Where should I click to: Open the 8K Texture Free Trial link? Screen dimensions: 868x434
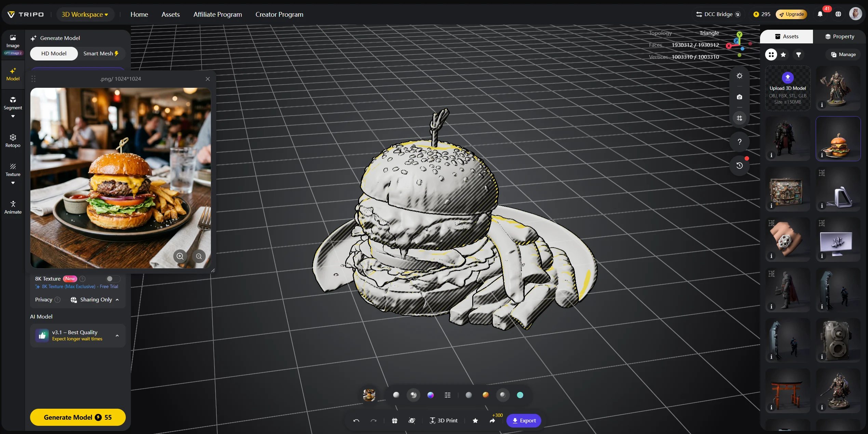coord(77,287)
